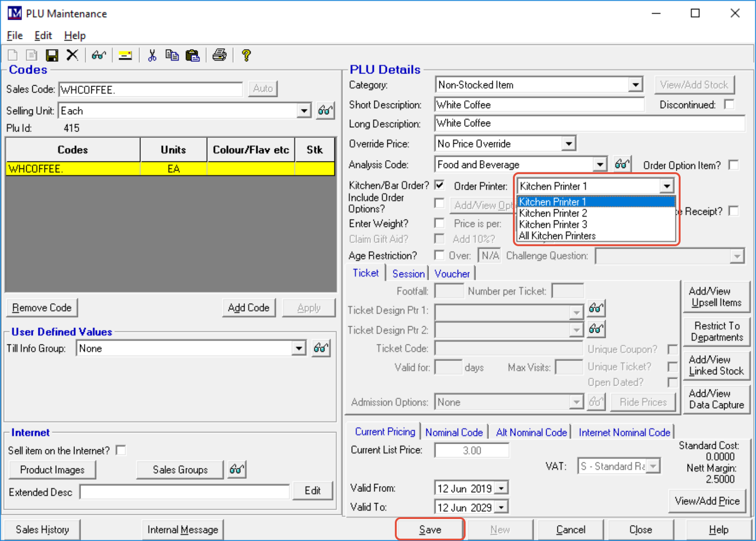Viewport: 756px width, 541px height.
Task: Expand the Category dropdown
Action: click(635, 85)
